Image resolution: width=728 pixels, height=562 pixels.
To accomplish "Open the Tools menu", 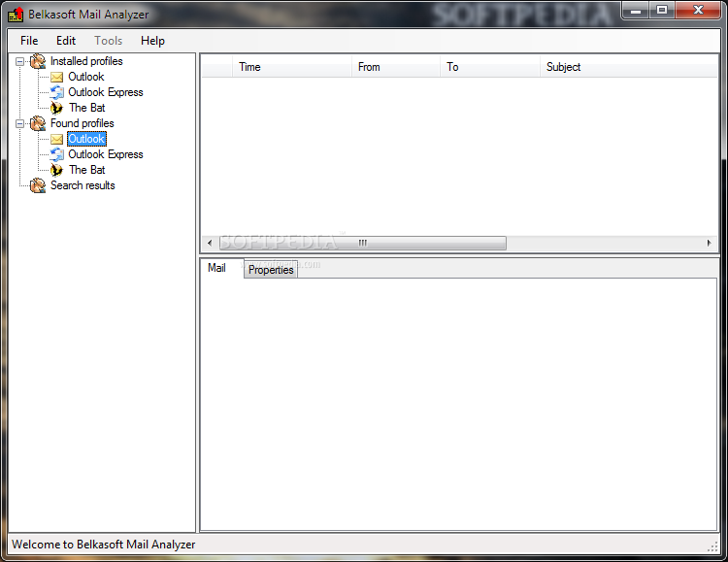I will click(x=108, y=41).
